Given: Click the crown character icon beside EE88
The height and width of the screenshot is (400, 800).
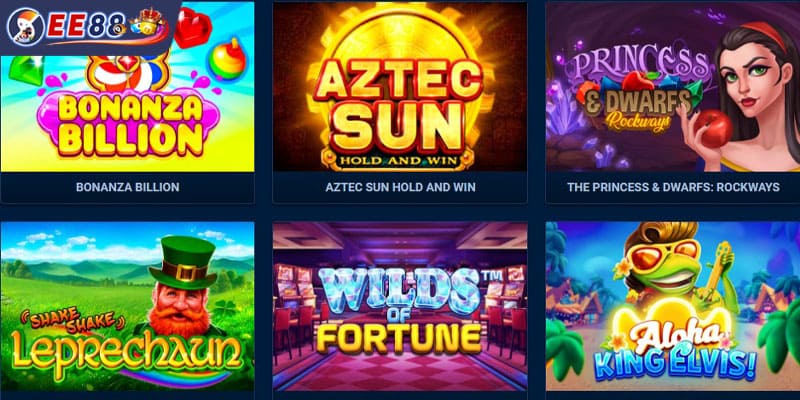Looking at the screenshot, I should [x=148, y=23].
